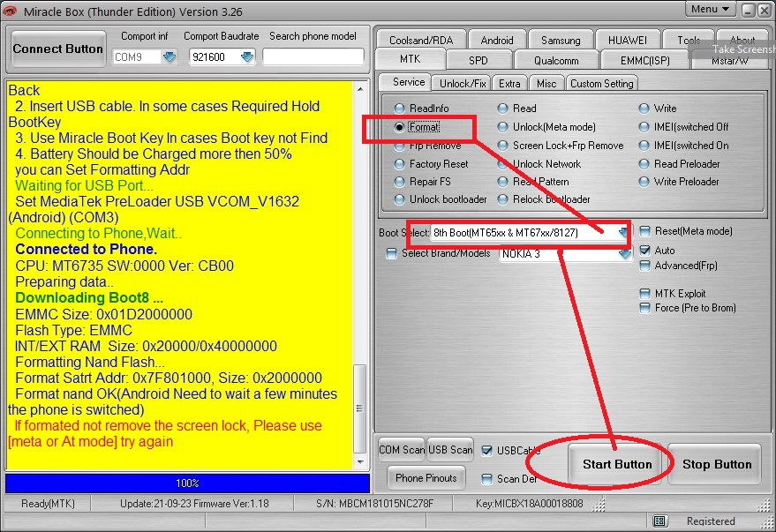Image resolution: width=776 pixels, height=532 pixels.
Task: Open Phone Pinouts
Action: (426, 477)
